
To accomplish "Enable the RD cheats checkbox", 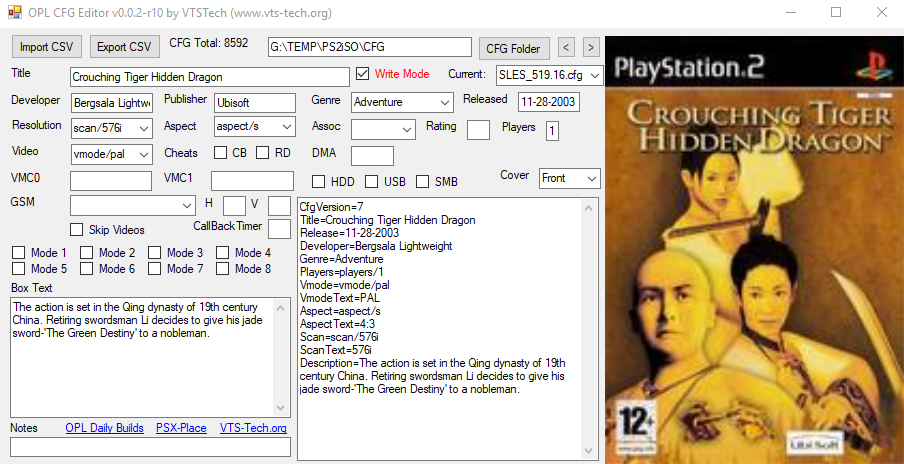I will pos(263,153).
